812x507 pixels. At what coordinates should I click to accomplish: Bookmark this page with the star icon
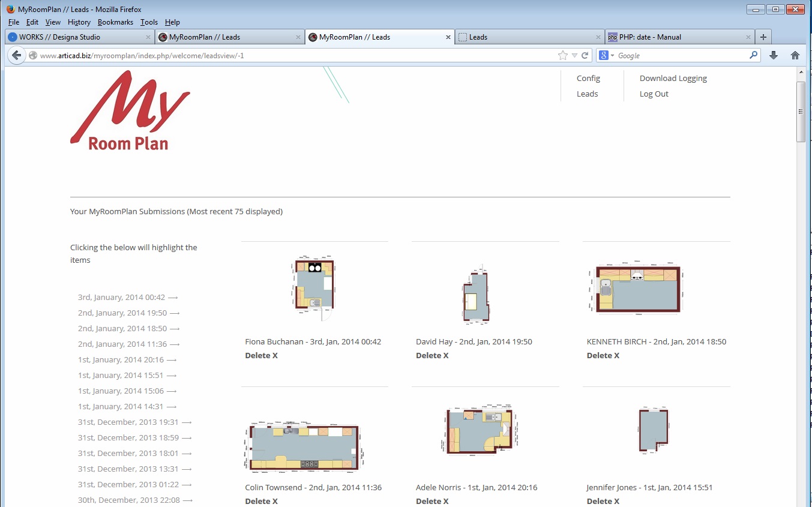point(563,55)
